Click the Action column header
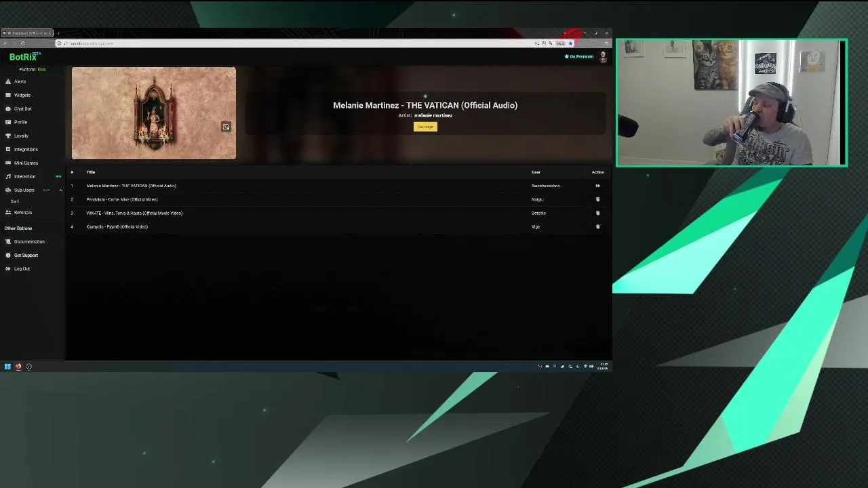The height and width of the screenshot is (488, 868). coord(597,172)
